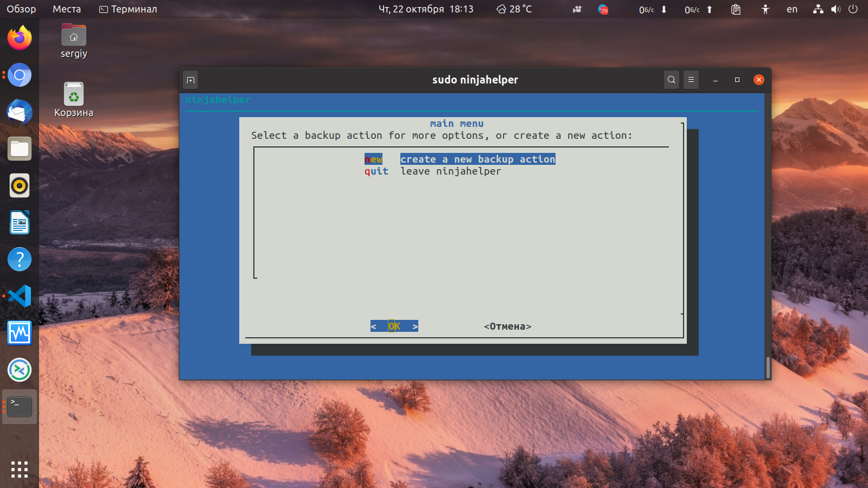Viewport: 868px width, 488px height.
Task: Close the sudo ninjahelper terminal window
Action: point(759,80)
